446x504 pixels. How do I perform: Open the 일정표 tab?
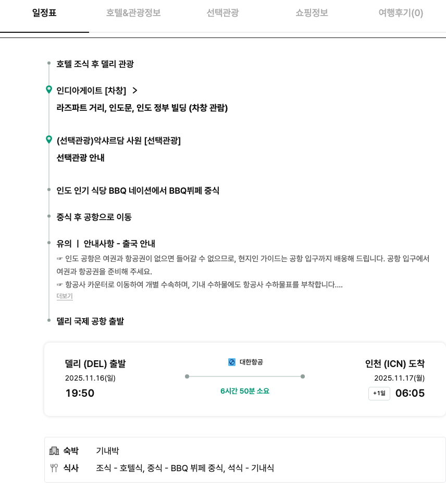(44, 14)
